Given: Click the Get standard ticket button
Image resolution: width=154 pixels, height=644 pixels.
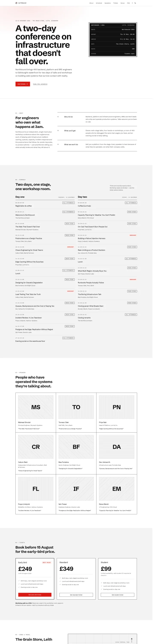Looking at the screenshot, I should click(76, 595).
